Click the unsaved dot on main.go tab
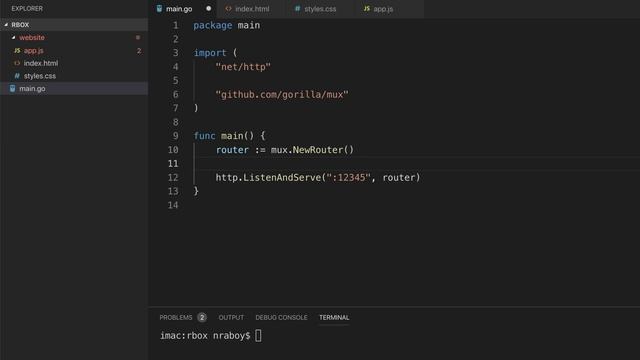Viewport: 640px width, 360px height. pos(209,9)
